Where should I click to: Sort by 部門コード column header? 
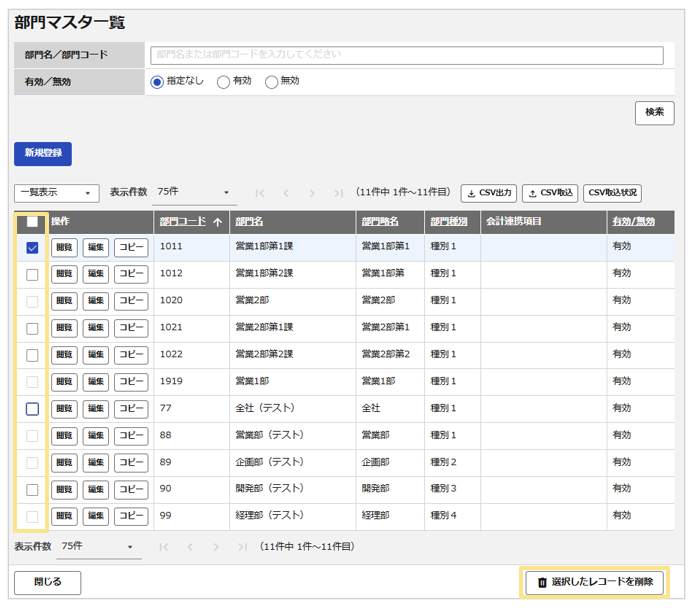(183, 222)
